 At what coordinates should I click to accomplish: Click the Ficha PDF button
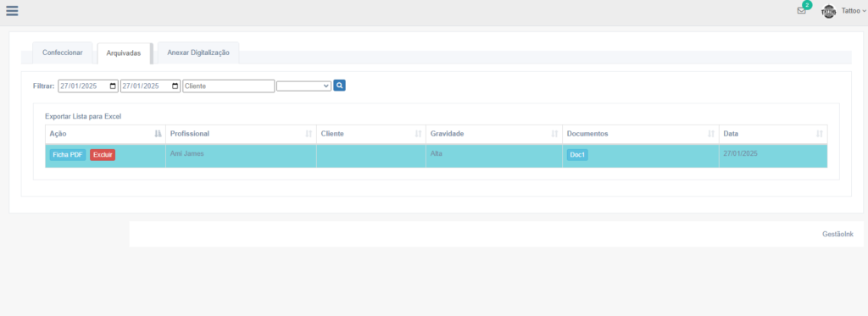click(x=68, y=155)
